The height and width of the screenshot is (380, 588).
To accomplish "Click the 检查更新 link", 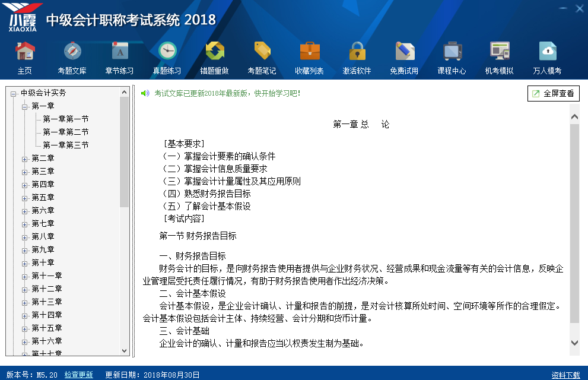I will tap(79, 375).
